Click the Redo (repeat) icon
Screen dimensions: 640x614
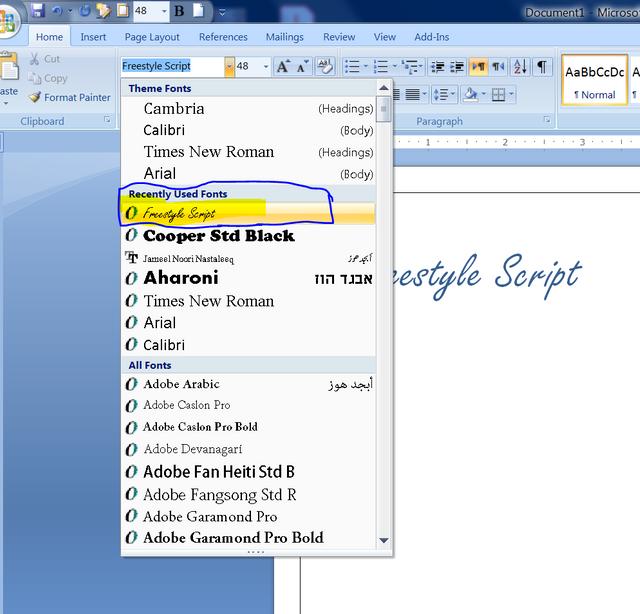[84, 11]
